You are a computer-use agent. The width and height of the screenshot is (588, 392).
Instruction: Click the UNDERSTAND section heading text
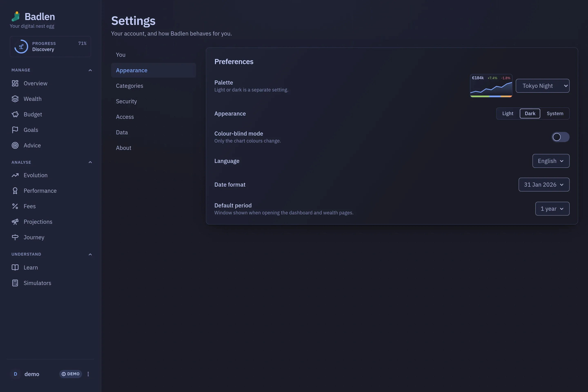26,254
